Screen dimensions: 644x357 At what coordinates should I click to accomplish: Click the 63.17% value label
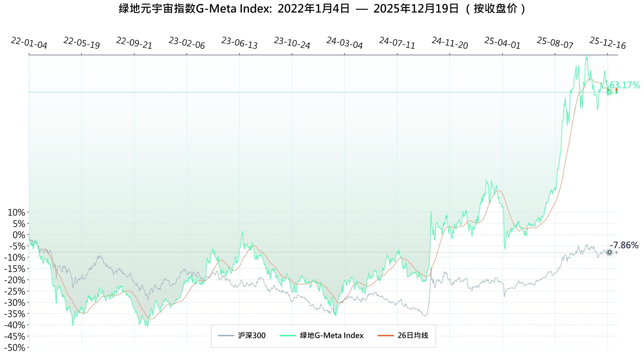pos(625,85)
